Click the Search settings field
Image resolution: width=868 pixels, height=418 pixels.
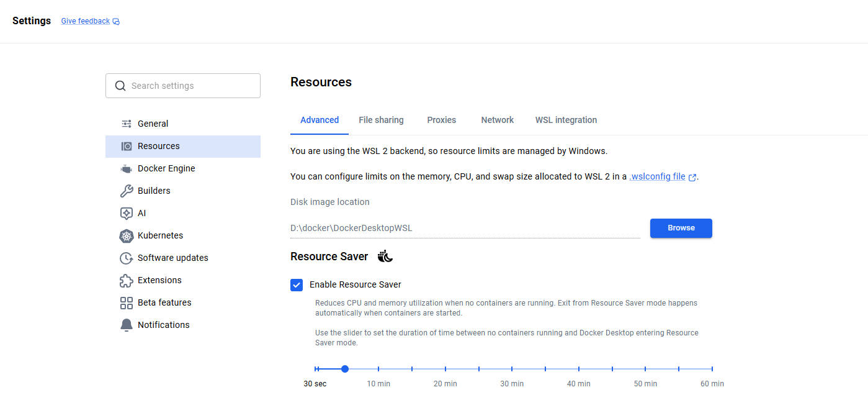(x=183, y=86)
